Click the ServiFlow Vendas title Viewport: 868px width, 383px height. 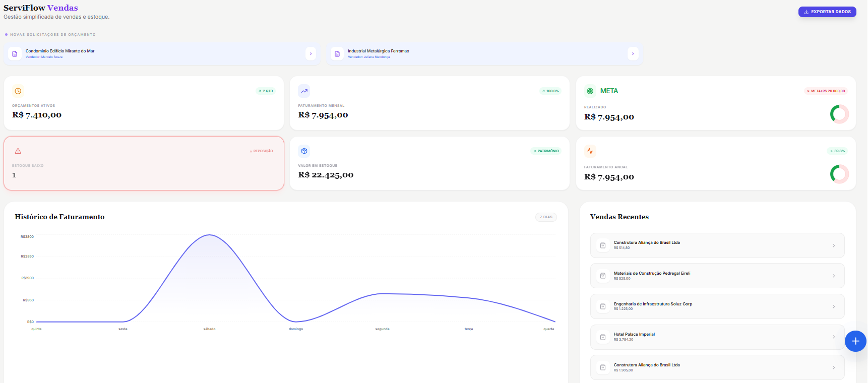pos(41,8)
